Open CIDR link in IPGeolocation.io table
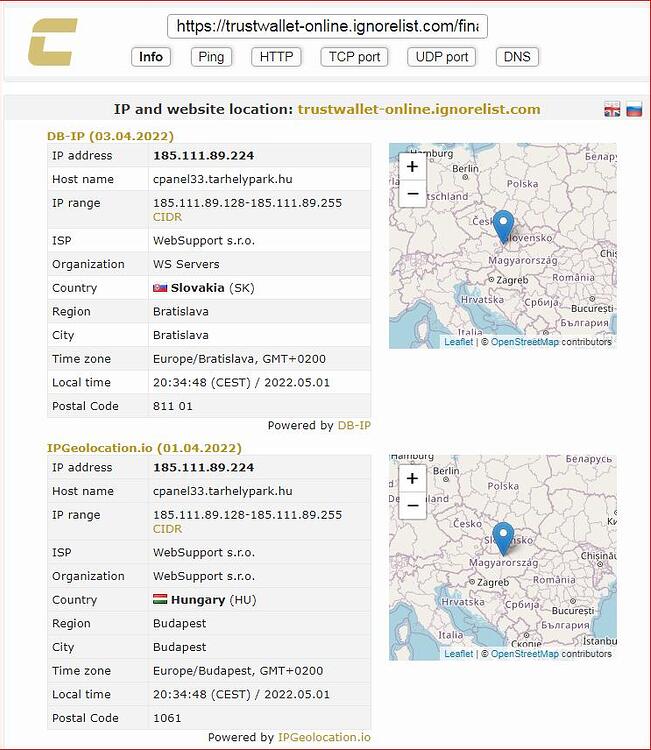 click(167, 529)
